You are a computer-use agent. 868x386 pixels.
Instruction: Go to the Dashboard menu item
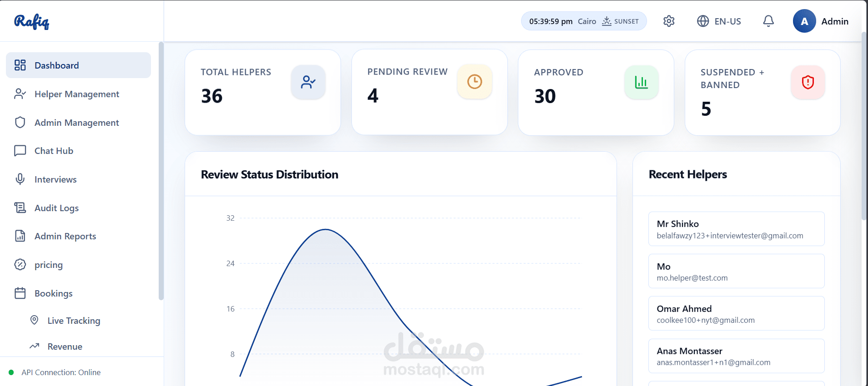pyautogui.click(x=78, y=65)
